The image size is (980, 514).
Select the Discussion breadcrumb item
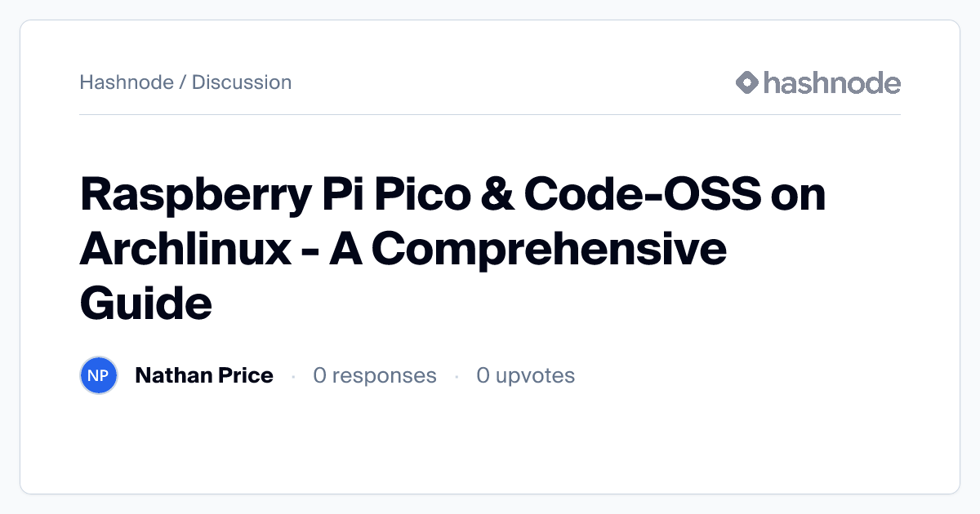tap(242, 82)
